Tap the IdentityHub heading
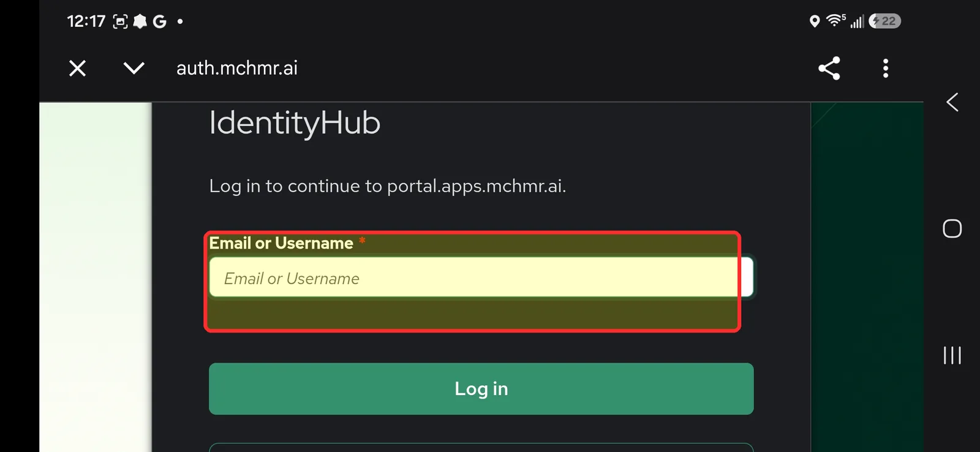The height and width of the screenshot is (452, 980). (295, 123)
